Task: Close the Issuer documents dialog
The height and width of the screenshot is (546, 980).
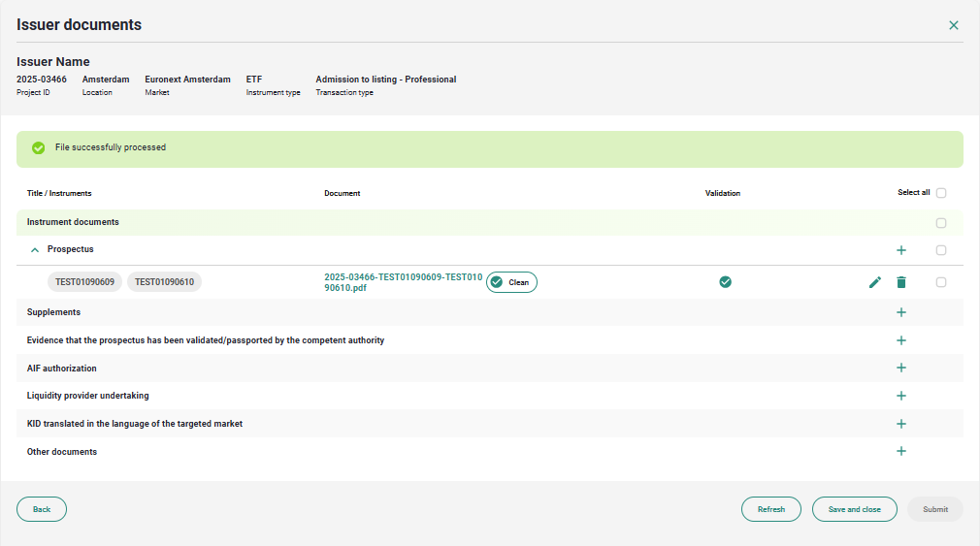Action: (953, 25)
